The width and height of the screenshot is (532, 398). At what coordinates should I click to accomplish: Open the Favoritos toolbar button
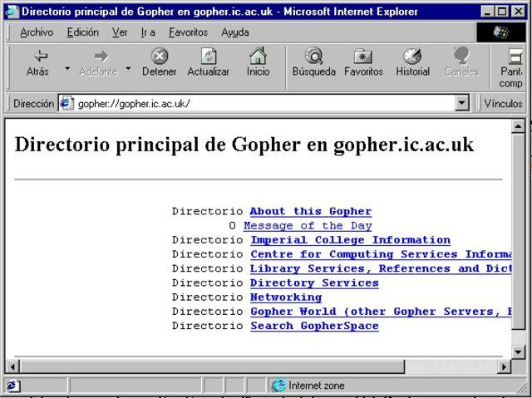click(363, 63)
